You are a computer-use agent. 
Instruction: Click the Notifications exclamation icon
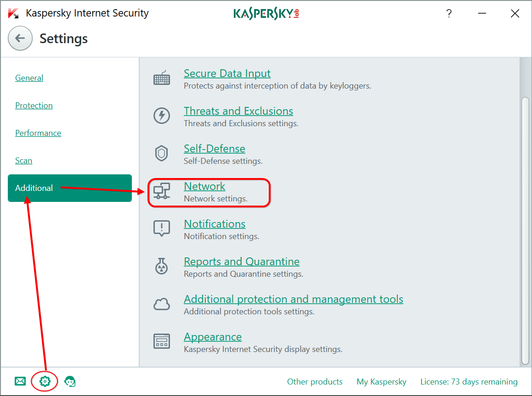[x=162, y=229]
